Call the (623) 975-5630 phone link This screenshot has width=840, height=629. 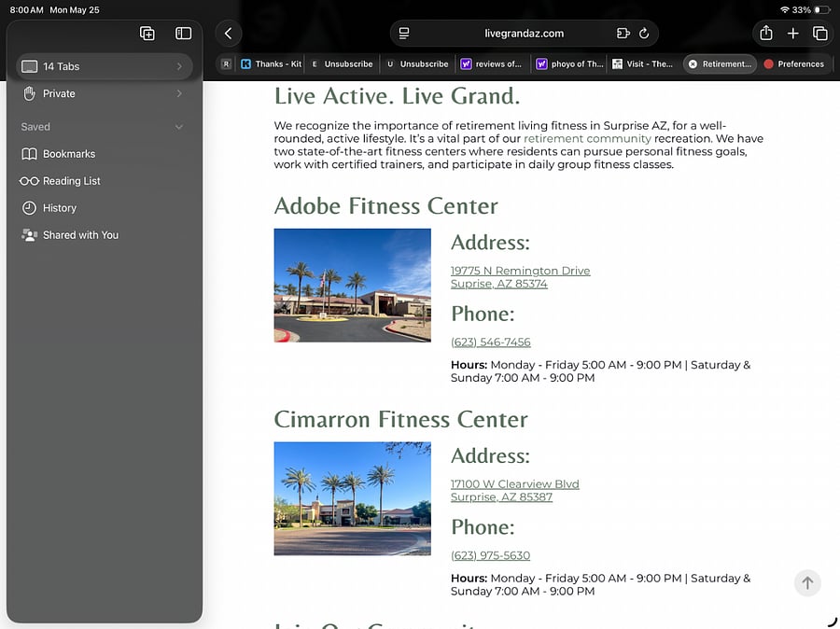click(x=490, y=555)
